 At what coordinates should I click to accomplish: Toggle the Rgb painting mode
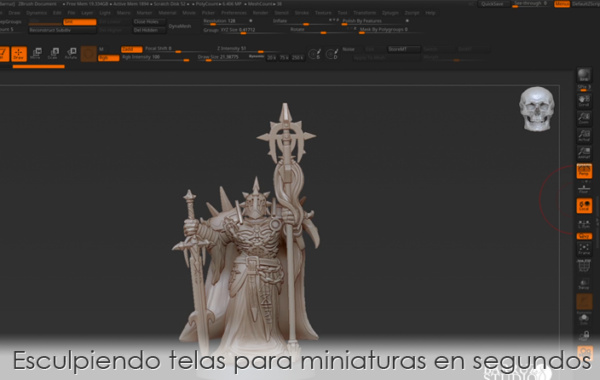tap(109, 58)
